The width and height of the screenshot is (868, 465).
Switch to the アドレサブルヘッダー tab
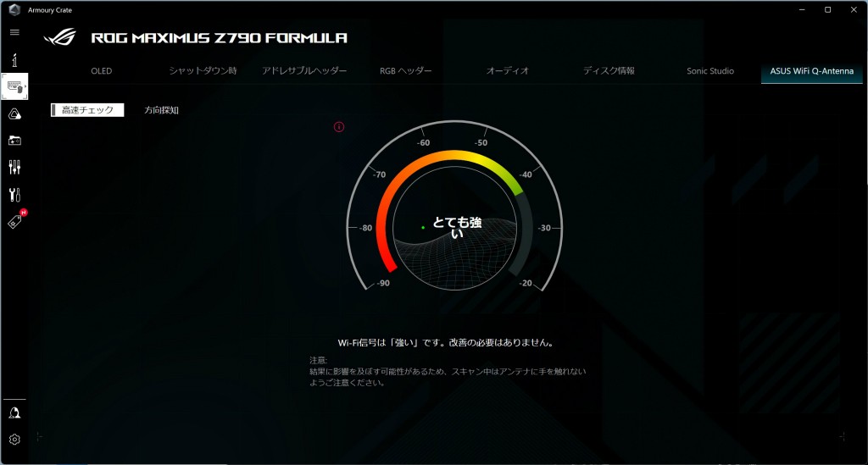coord(304,71)
